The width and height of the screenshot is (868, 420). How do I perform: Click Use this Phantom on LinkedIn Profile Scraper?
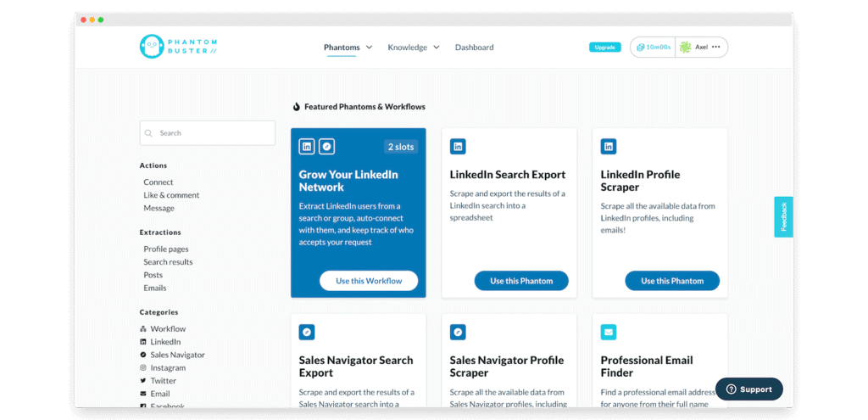[x=672, y=281]
